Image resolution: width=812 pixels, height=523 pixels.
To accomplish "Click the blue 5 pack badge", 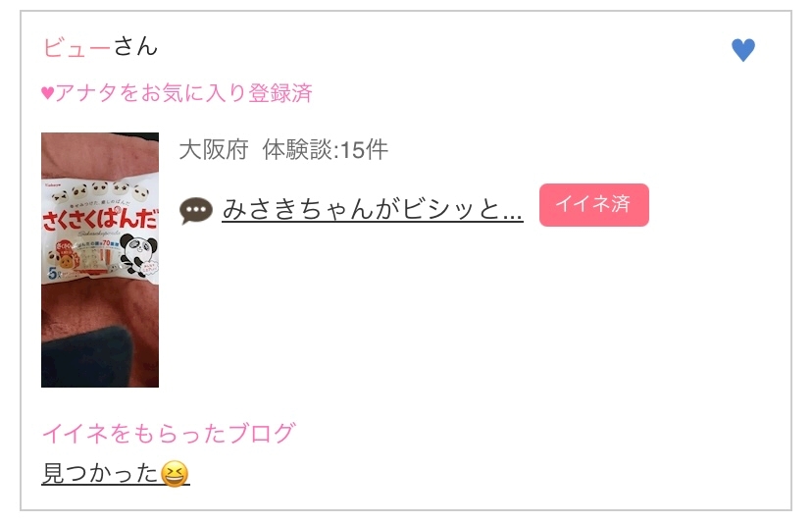I will point(54,272).
